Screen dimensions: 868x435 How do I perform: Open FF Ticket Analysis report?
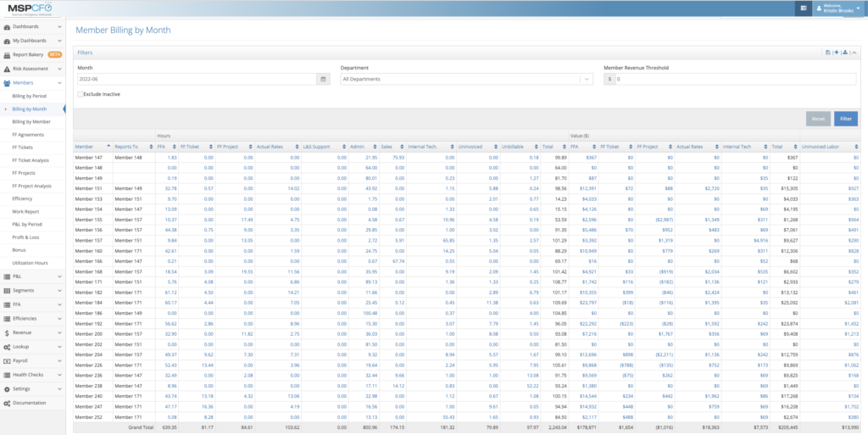coord(31,160)
